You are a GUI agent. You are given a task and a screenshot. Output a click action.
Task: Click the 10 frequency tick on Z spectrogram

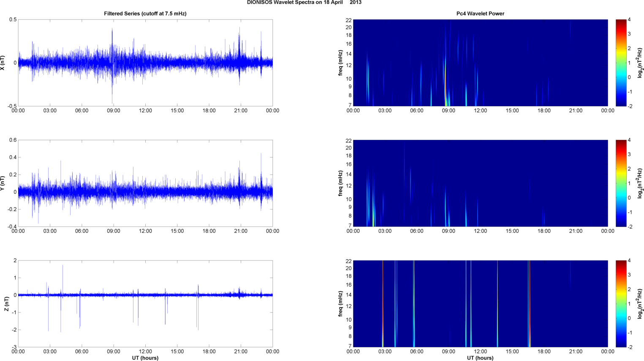coord(349,320)
